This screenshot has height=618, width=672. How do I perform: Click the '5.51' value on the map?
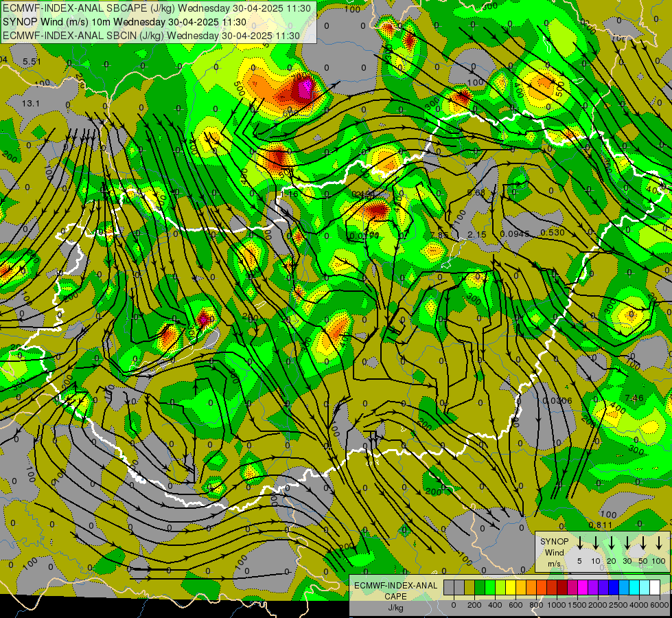[x=32, y=62]
